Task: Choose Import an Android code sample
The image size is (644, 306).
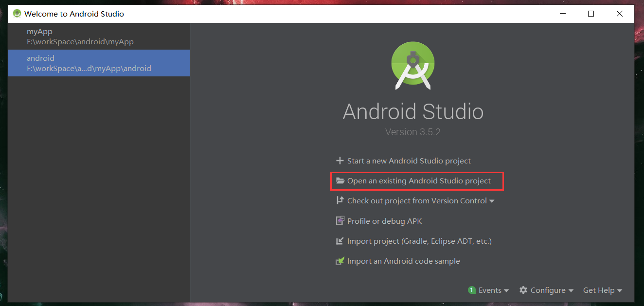Action: tap(403, 261)
